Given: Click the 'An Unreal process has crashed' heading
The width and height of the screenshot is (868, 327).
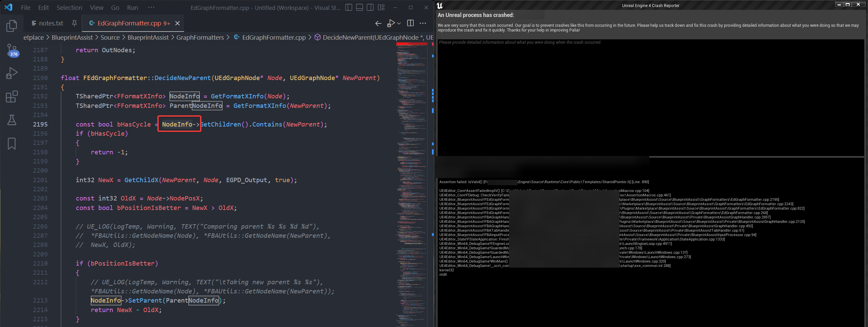Looking at the screenshot, I should [476, 15].
